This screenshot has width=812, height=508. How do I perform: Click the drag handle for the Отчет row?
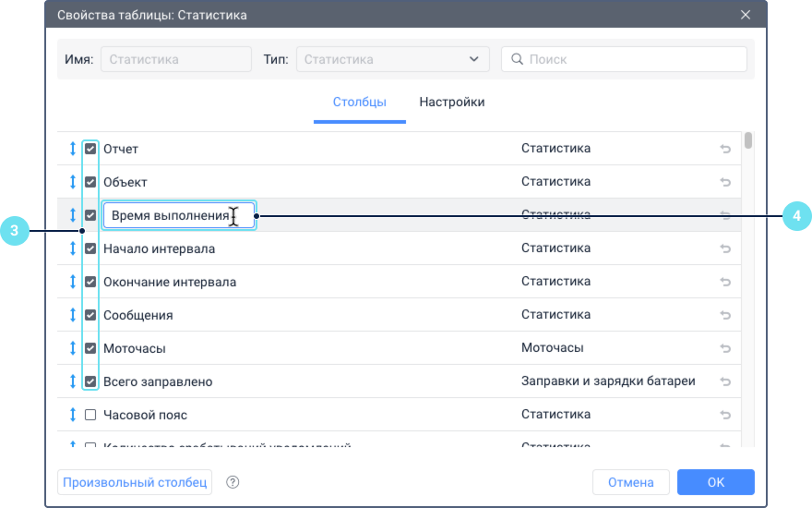[72, 149]
